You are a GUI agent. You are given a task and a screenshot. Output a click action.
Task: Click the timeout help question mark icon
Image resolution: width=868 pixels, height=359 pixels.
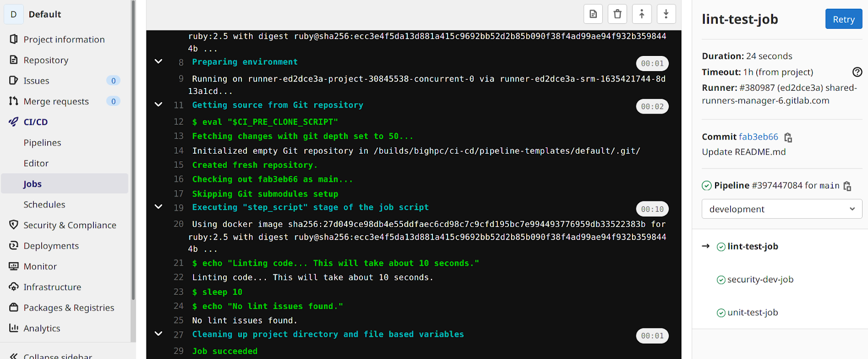tap(857, 72)
